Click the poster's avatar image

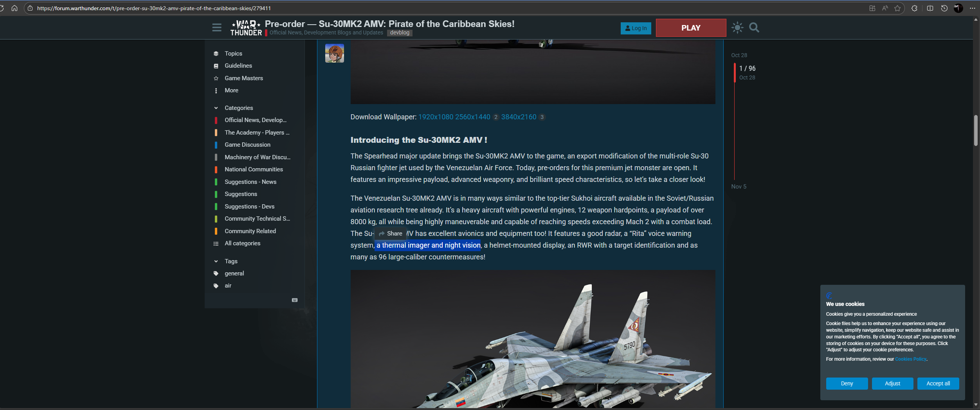click(x=334, y=54)
